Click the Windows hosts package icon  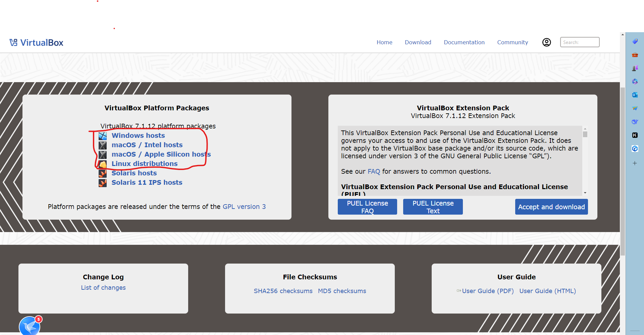[103, 136]
